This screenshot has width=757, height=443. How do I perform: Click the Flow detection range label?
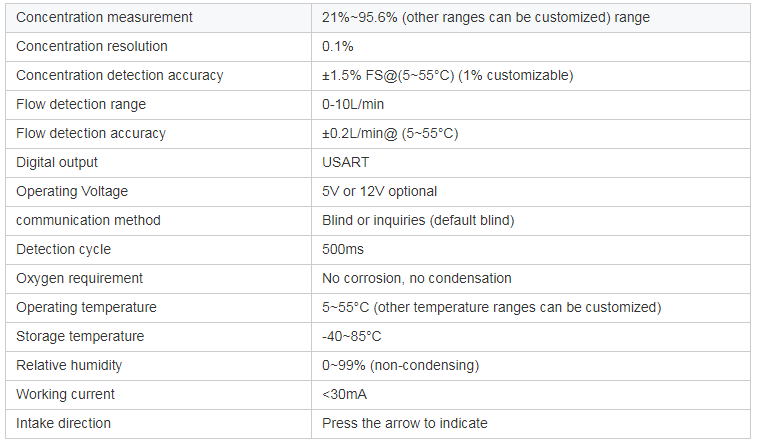tap(81, 105)
